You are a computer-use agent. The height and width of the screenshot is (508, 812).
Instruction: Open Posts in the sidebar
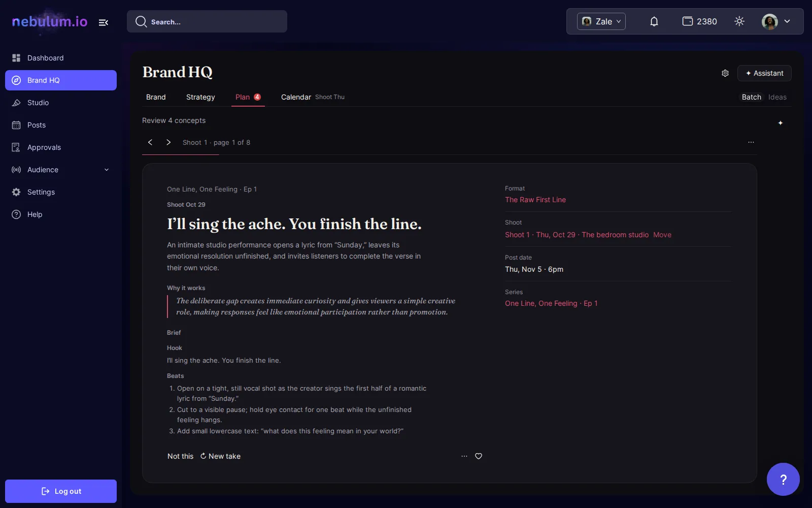click(x=61, y=125)
